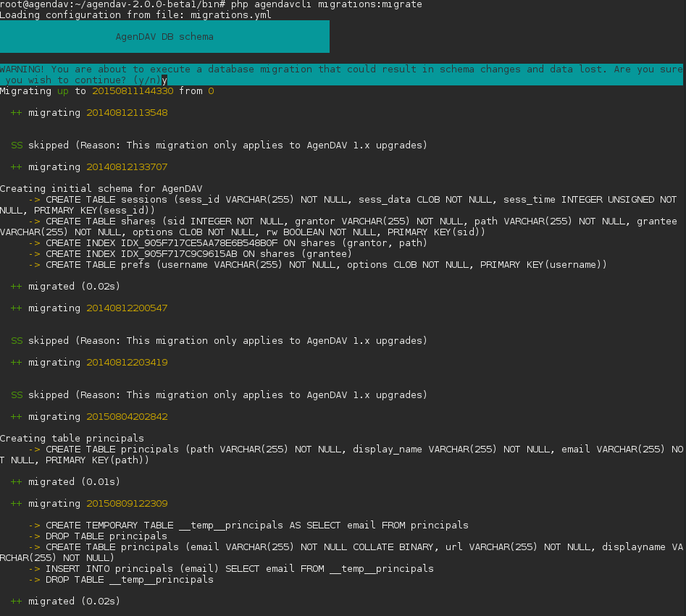Click migration number '20140812203419'
Image resolution: width=686 pixels, height=616 pixels.
[127, 363]
